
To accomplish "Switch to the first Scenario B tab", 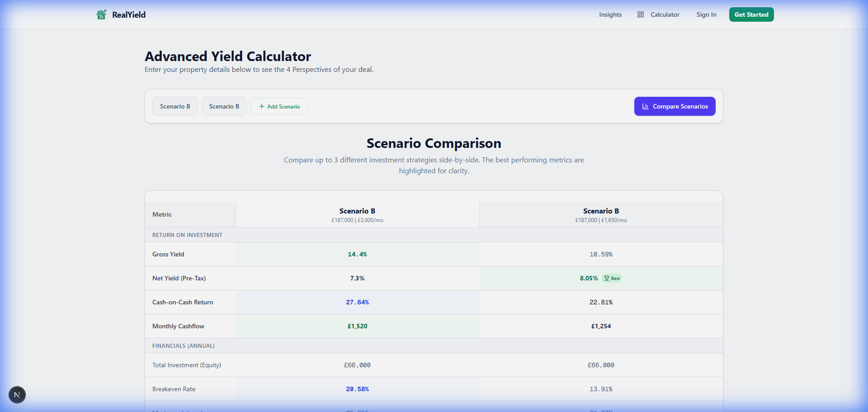I will point(175,106).
